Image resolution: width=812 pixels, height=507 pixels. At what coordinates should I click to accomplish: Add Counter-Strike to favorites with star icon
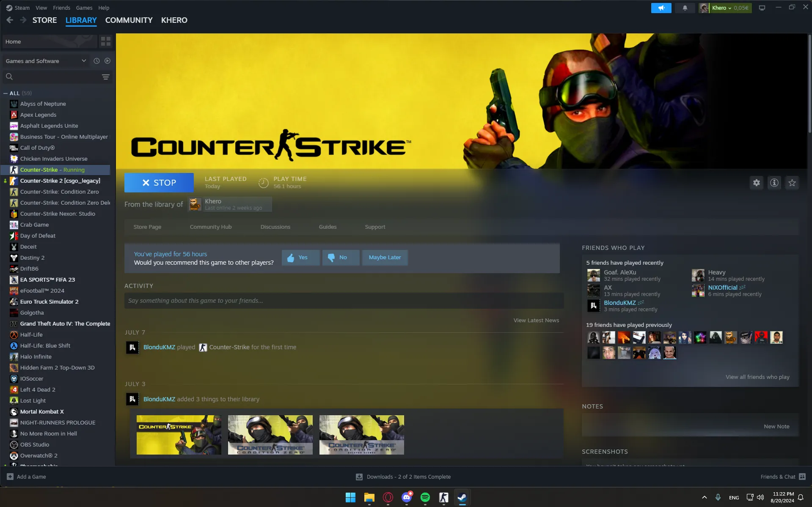792,183
